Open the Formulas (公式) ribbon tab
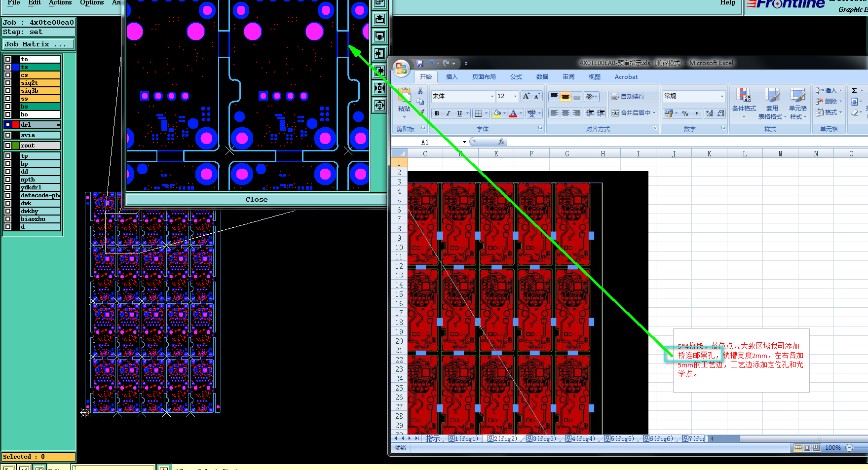 (516, 77)
